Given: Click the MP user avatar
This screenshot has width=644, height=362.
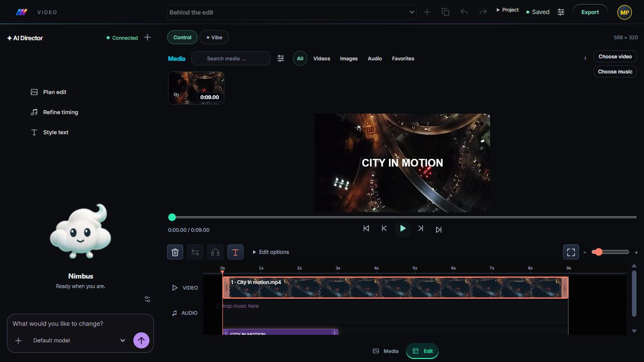Looking at the screenshot, I should pyautogui.click(x=624, y=12).
